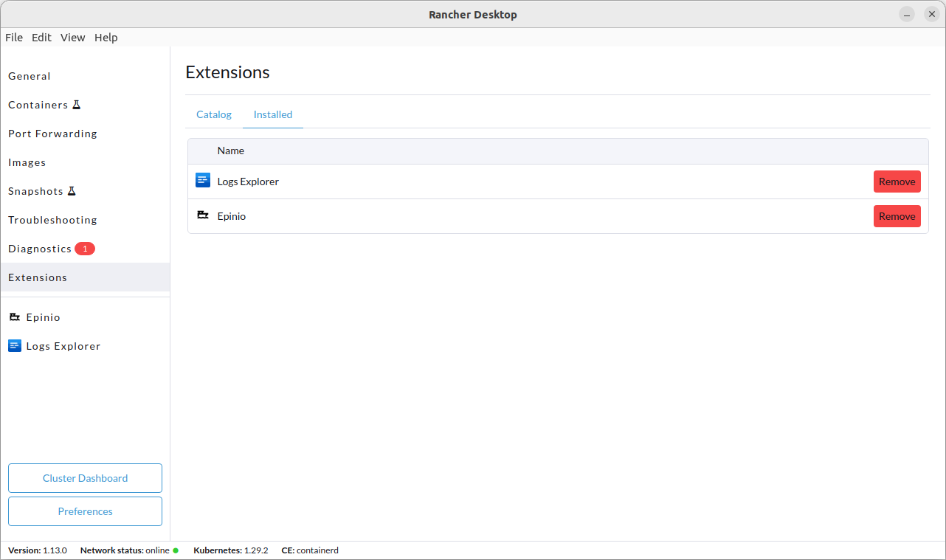Open the Help menu

tap(106, 38)
